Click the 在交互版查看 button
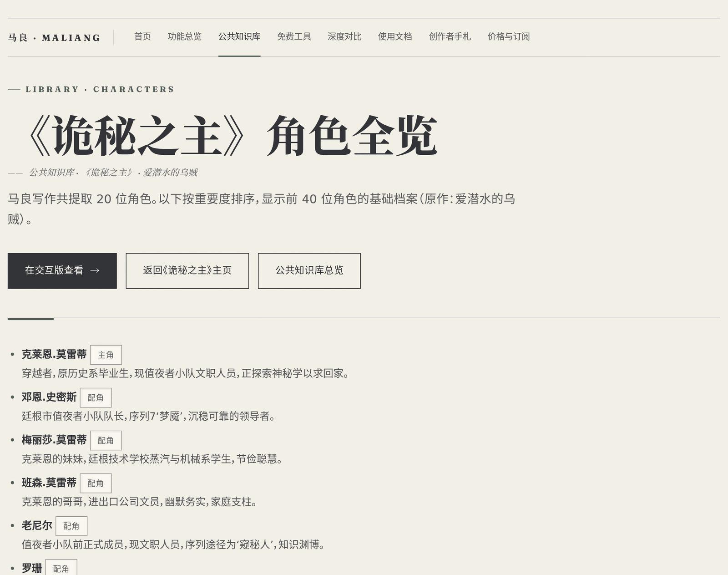 [x=62, y=271]
